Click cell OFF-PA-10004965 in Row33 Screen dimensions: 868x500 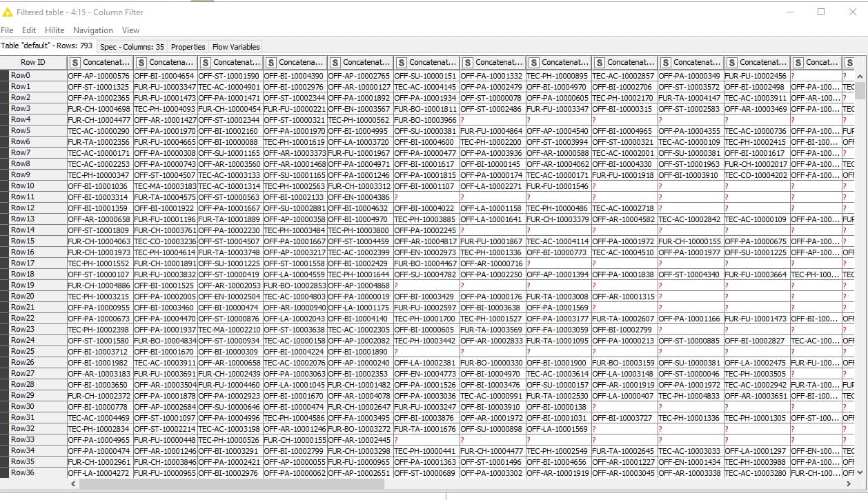[100, 440]
